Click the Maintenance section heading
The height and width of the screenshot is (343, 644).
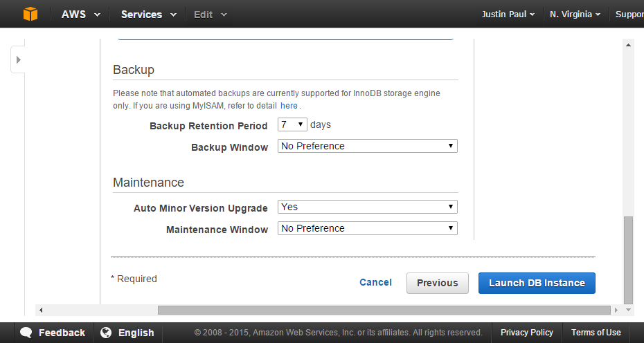[x=148, y=182]
